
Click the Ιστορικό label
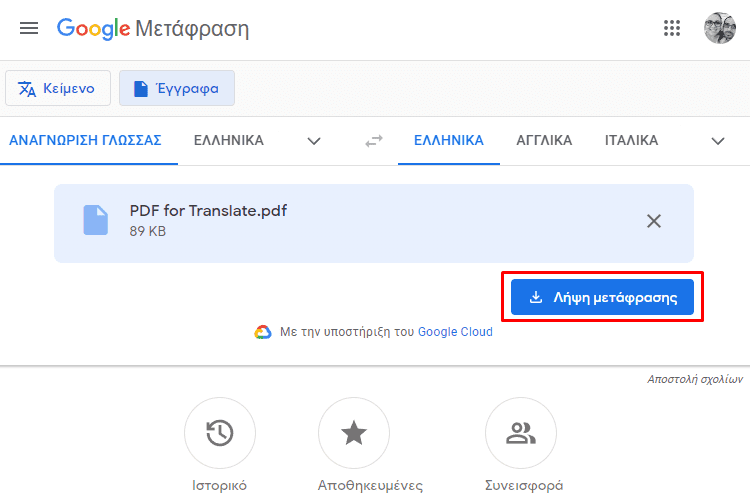click(x=220, y=486)
